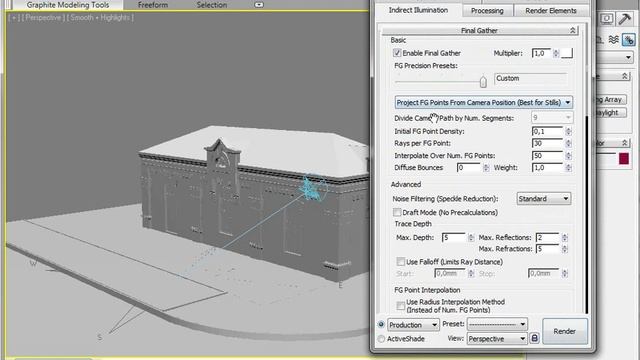Select the Space Warps category icon
The width and height of the screenshot is (640, 360).
(x=613, y=40)
